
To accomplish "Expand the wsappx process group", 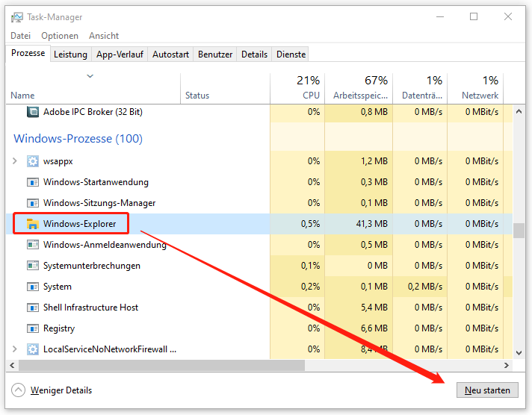I will coord(15,161).
